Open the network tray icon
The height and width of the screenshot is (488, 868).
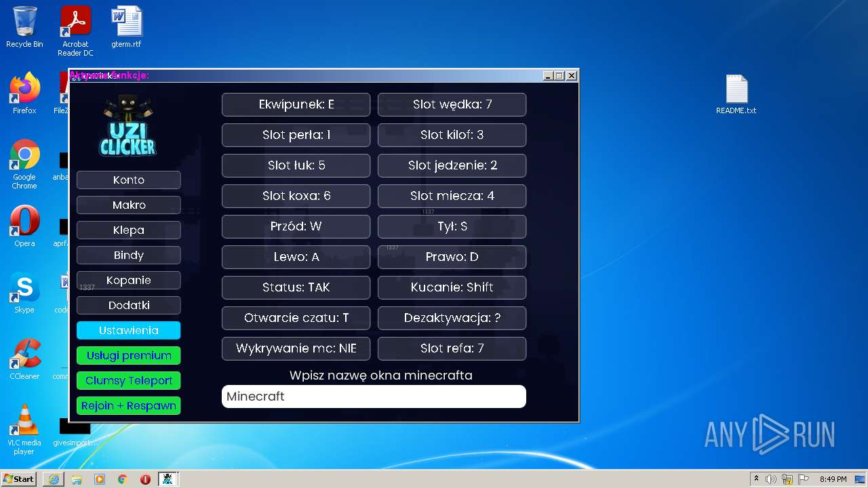787,479
